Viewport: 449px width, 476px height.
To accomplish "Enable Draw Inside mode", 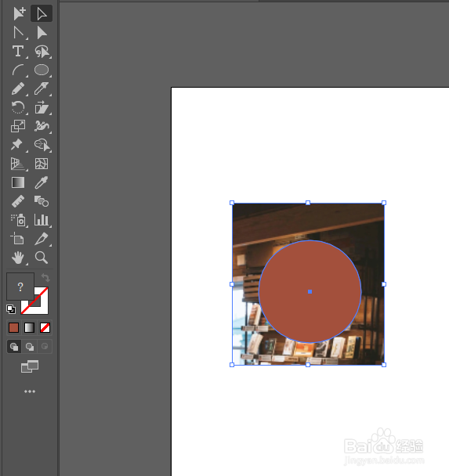I will click(45, 346).
